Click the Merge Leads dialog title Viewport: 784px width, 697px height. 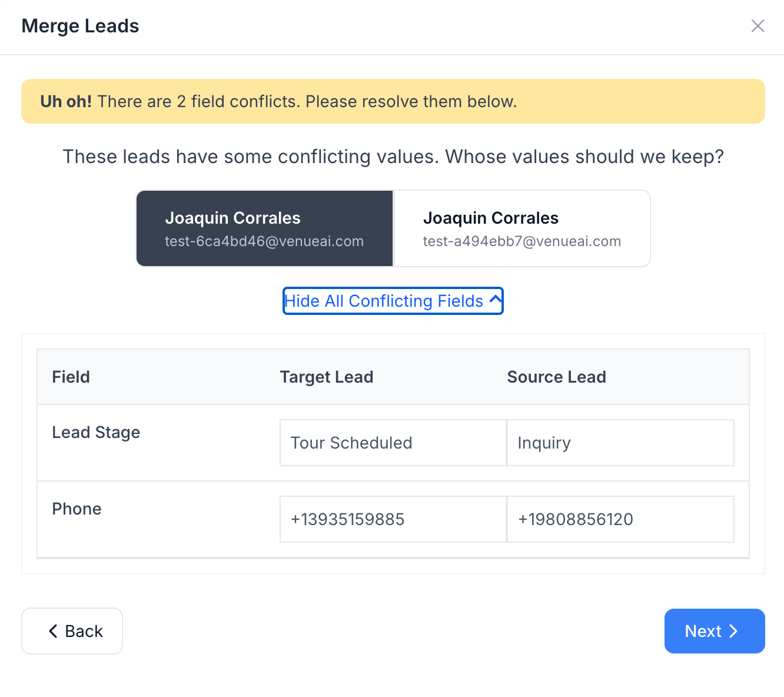[x=80, y=26]
